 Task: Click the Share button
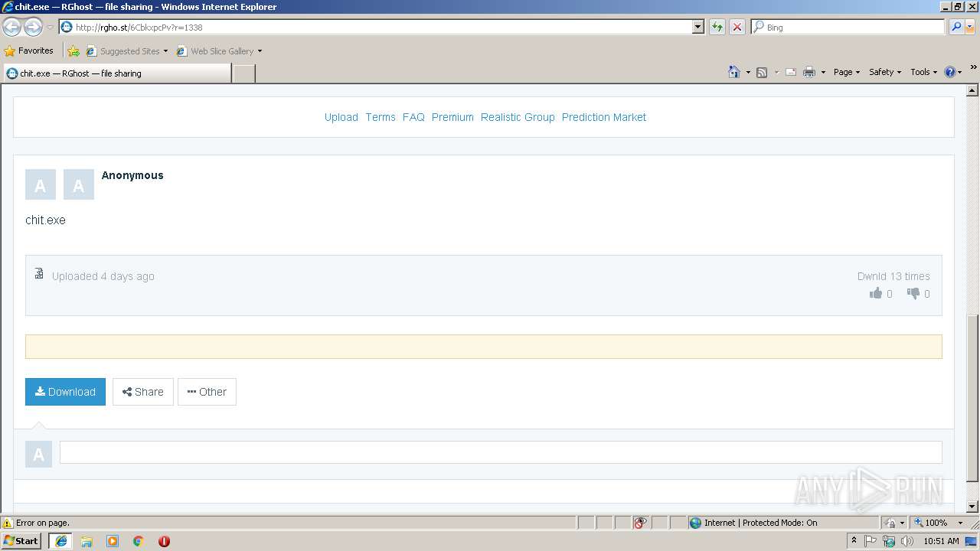[x=143, y=392]
